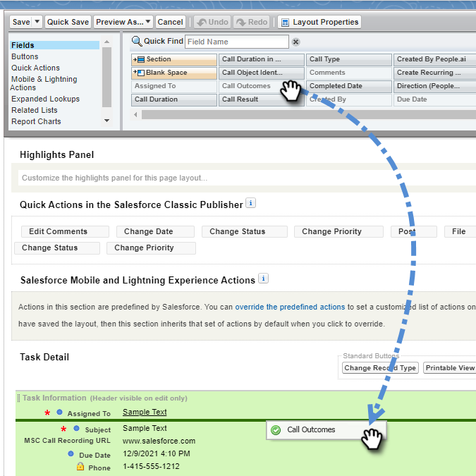476x476 pixels.
Task: Click the Section field icon
Action: 139,59
